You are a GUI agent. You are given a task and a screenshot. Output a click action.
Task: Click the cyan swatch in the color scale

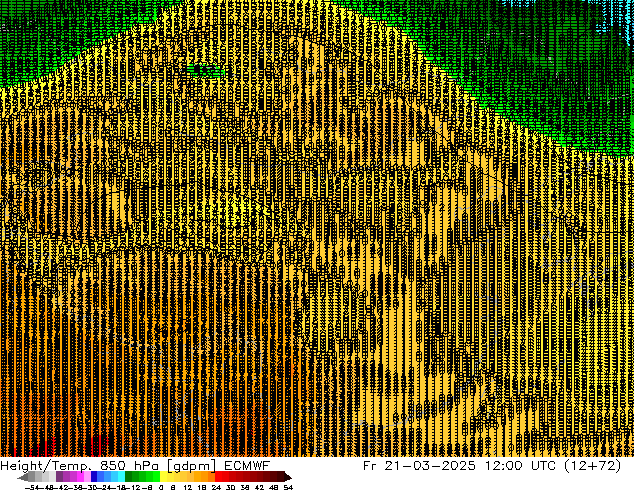122,477
